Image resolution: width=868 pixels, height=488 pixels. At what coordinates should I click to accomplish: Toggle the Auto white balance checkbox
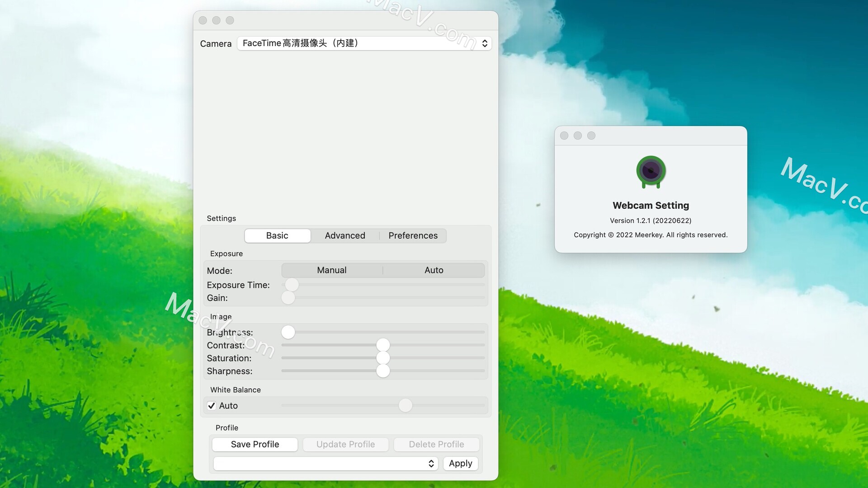coord(211,406)
